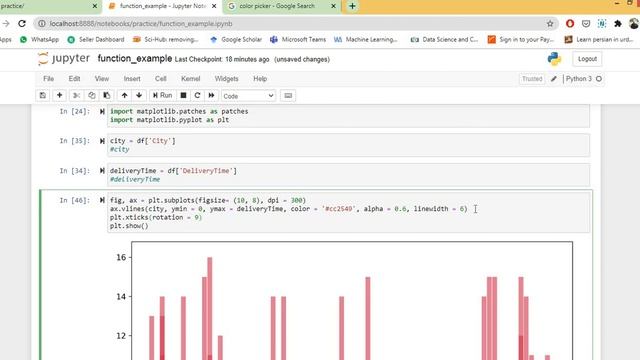Image resolution: width=640 pixels, height=360 pixels.
Task: Switch to the practice/ browser tab
Action: (x=50, y=6)
